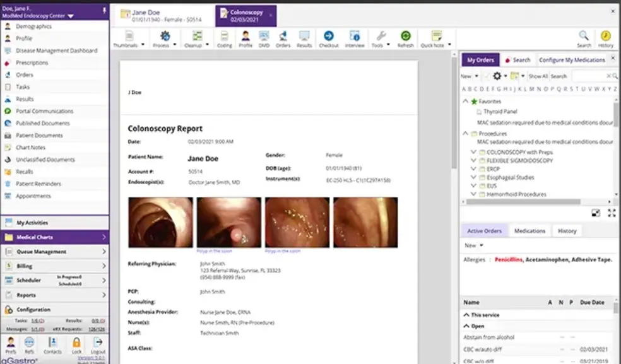Switch to the Medications tab
This screenshot has height=364, width=621.
click(529, 231)
